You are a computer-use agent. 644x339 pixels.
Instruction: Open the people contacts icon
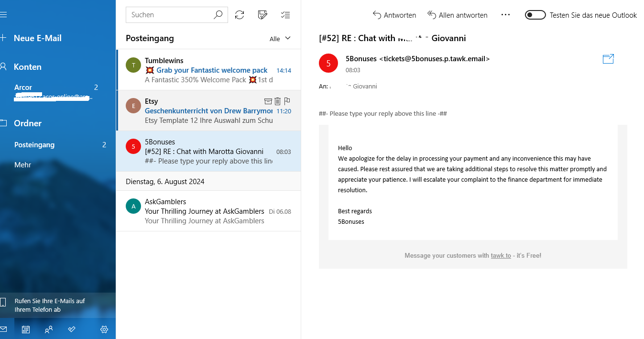(x=48, y=329)
